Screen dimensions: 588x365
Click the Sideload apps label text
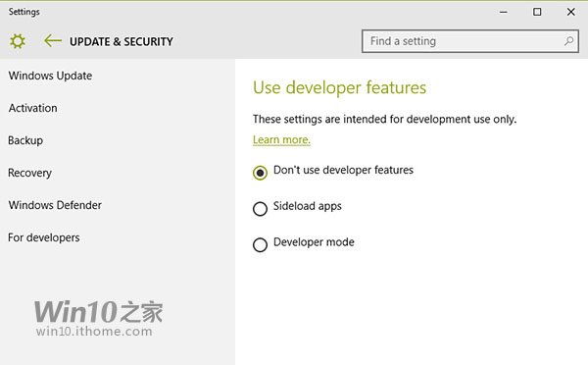(308, 206)
